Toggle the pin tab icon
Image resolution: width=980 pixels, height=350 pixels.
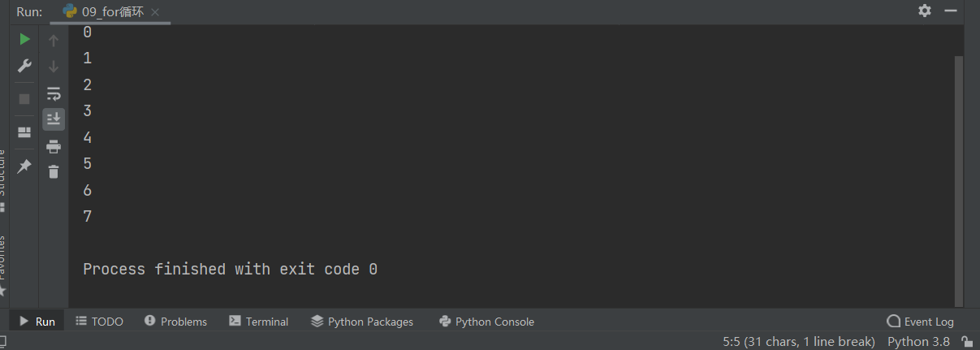(x=24, y=166)
